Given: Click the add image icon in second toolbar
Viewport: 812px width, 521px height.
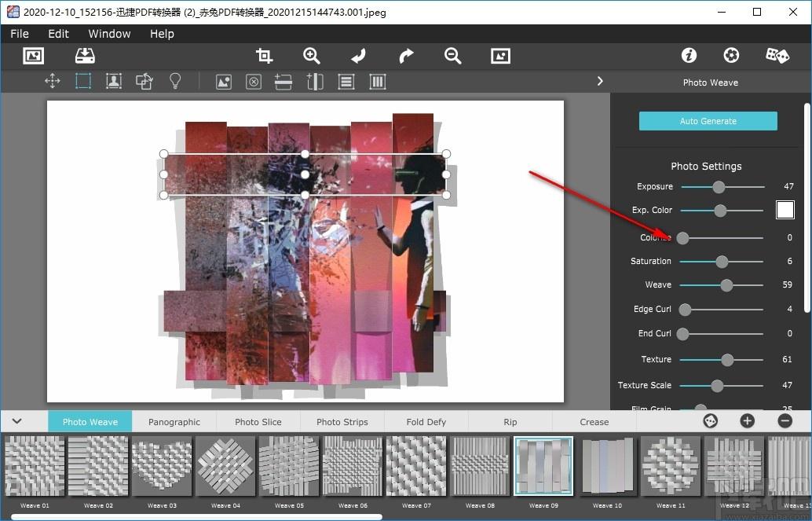Looking at the screenshot, I should [224, 82].
